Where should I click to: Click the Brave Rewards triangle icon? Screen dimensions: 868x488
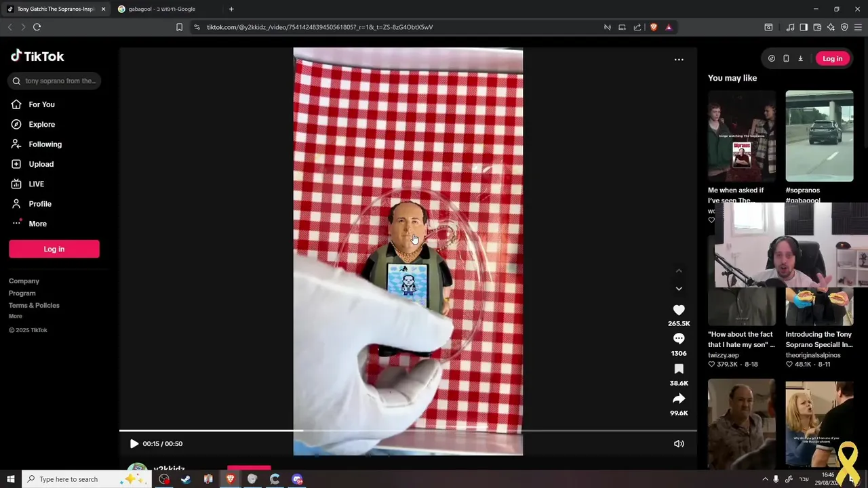tap(669, 27)
